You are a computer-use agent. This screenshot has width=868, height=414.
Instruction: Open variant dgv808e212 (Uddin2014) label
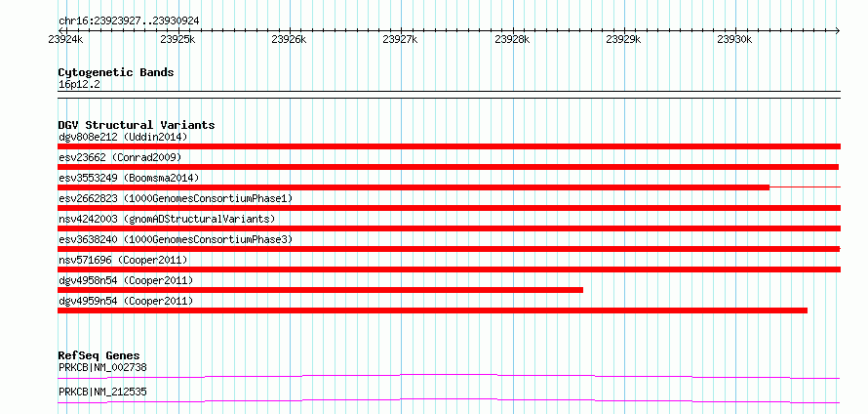click(123, 137)
